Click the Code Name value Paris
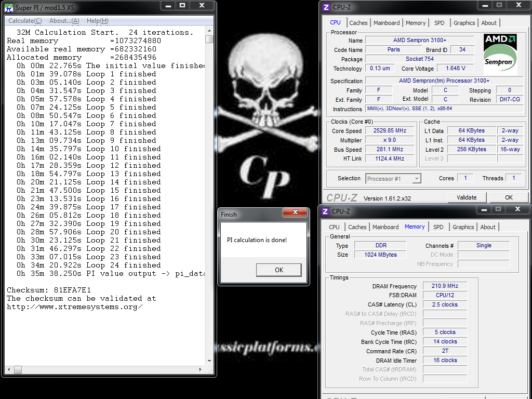 pos(394,49)
